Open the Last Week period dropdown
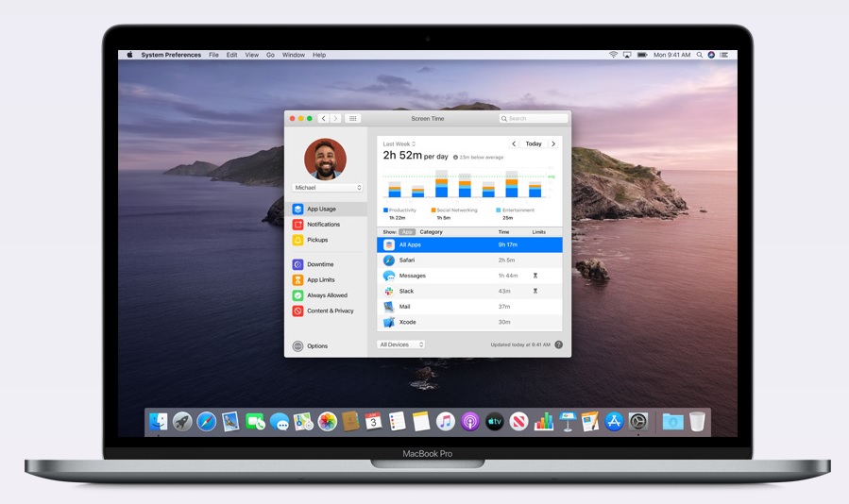 coord(399,144)
